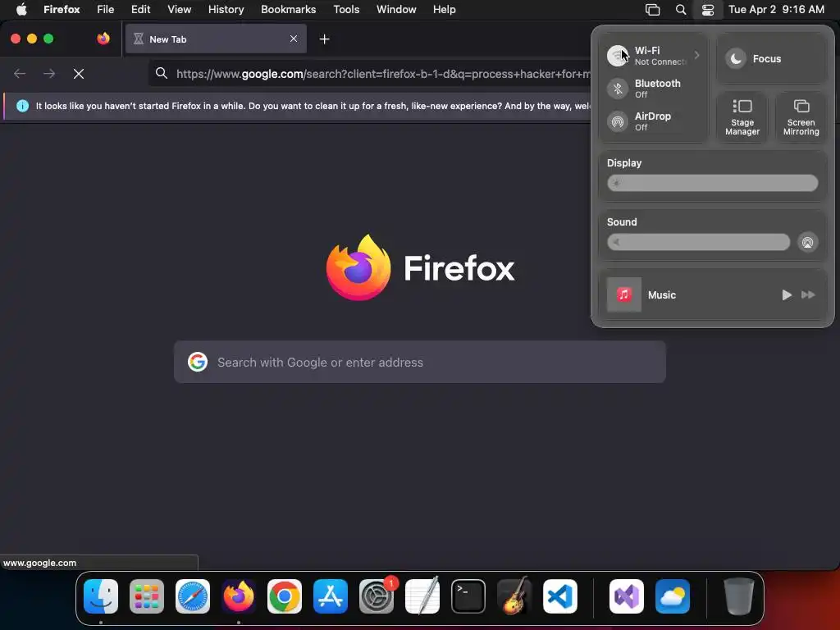Click the Google logo in the search box

tap(198, 362)
